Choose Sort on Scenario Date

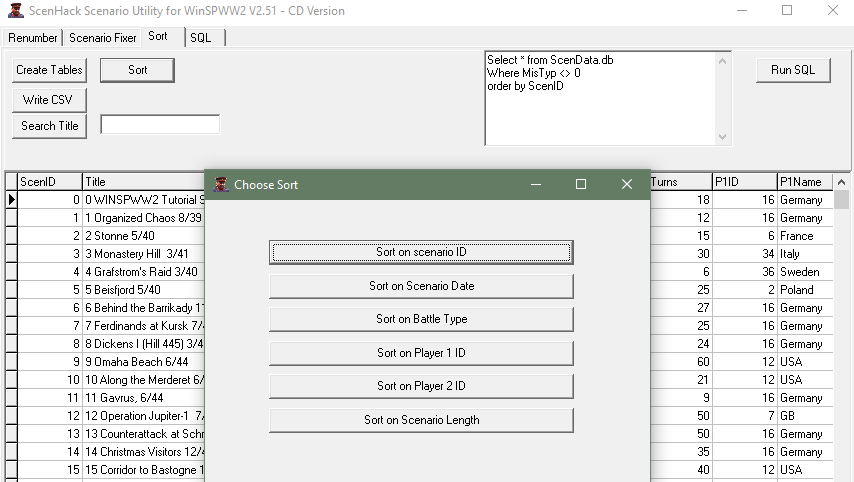coord(421,286)
